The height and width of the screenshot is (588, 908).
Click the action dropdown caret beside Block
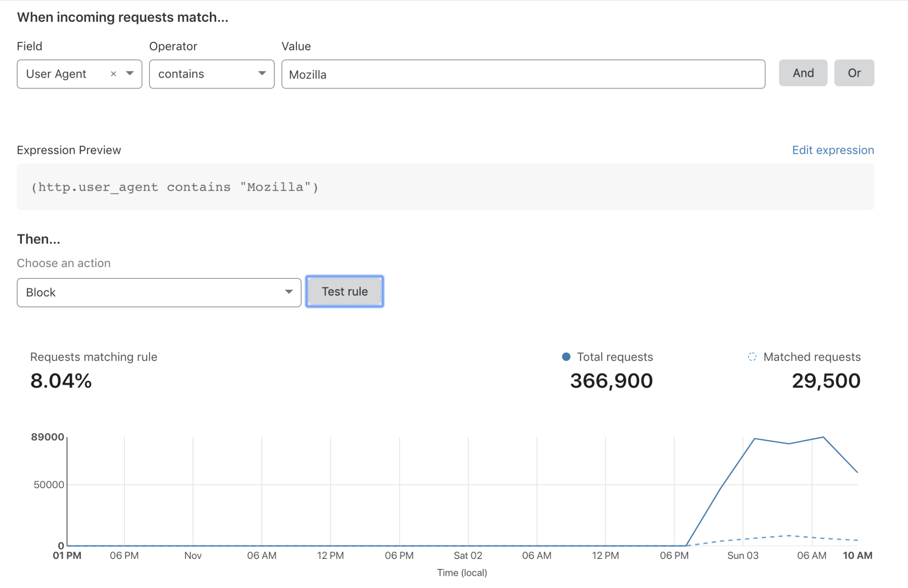tap(289, 292)
